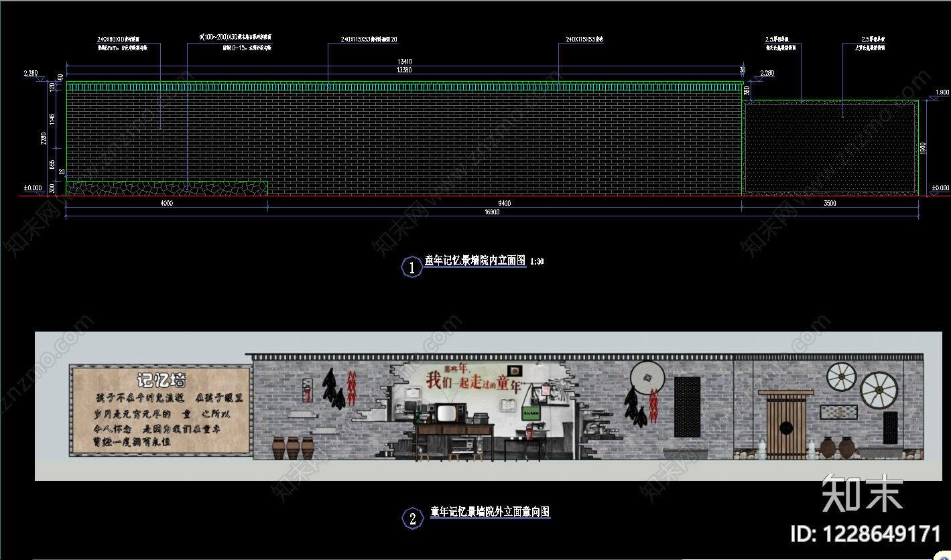Click the three clay jars near sign

click(294, 447)
